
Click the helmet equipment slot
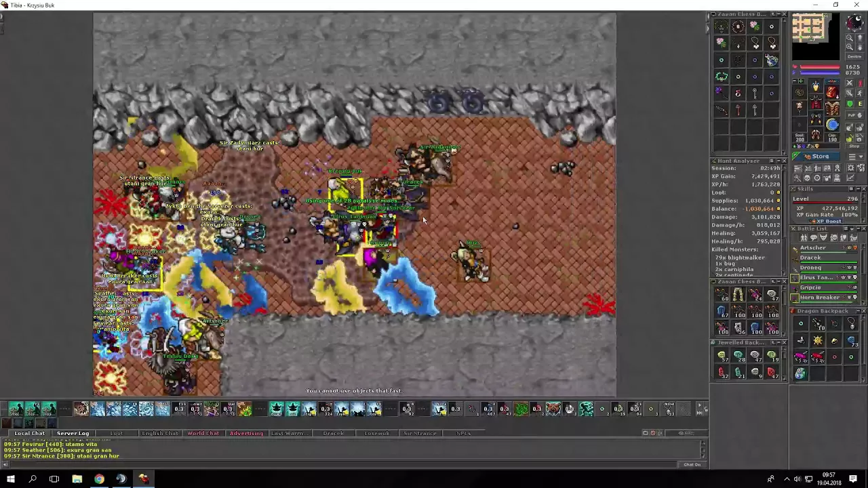coord(816,86)
